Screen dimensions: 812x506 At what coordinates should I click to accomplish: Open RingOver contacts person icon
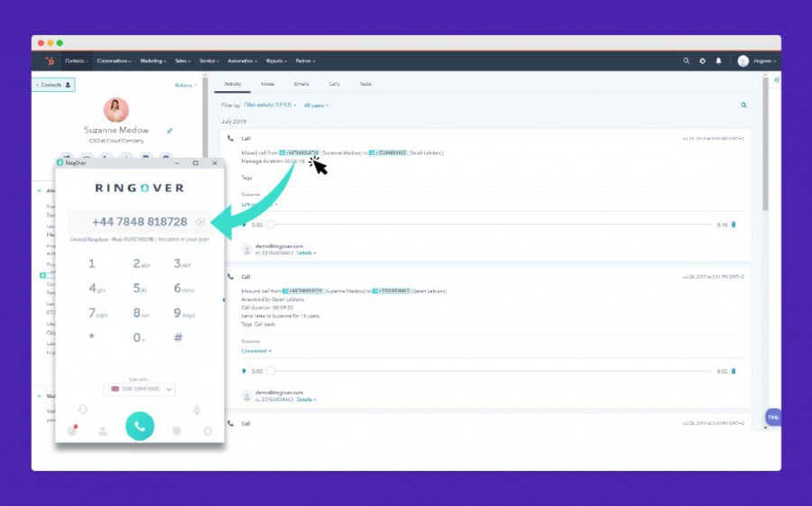103,431
